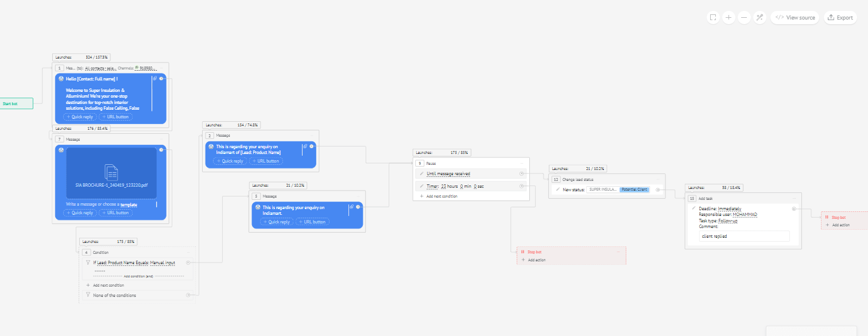This screenshot has width=868, height=336.
Task: Change Deadline Immediately value
Action: click(x=730, y=208)
